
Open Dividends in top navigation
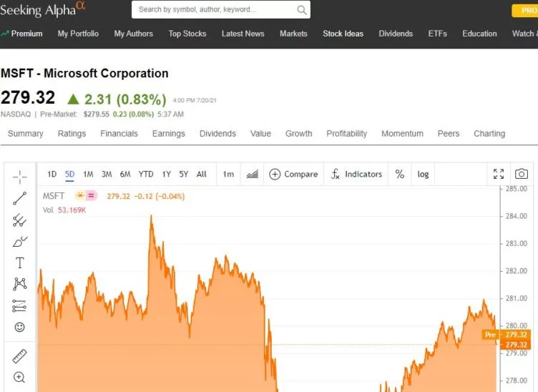396,34
